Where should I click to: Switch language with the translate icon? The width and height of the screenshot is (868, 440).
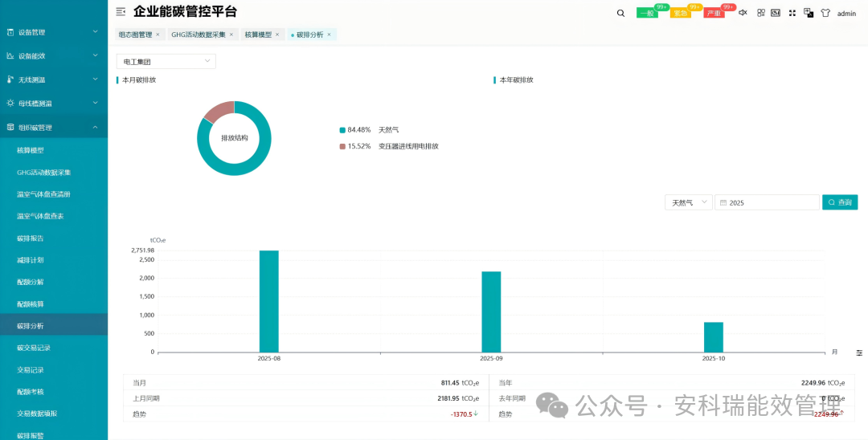(x=809, y=13)
